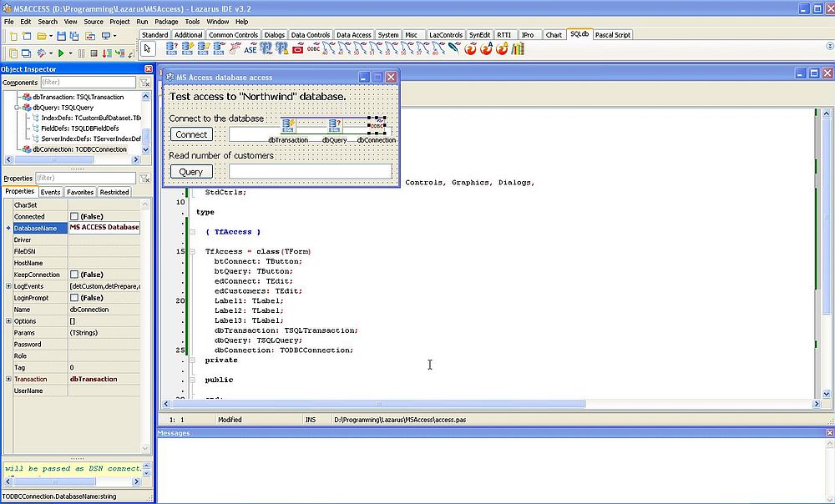This screenshot has width=835, height=504.
Task: Click the green Run arrow icon
Action: click(x=61, y=53)
